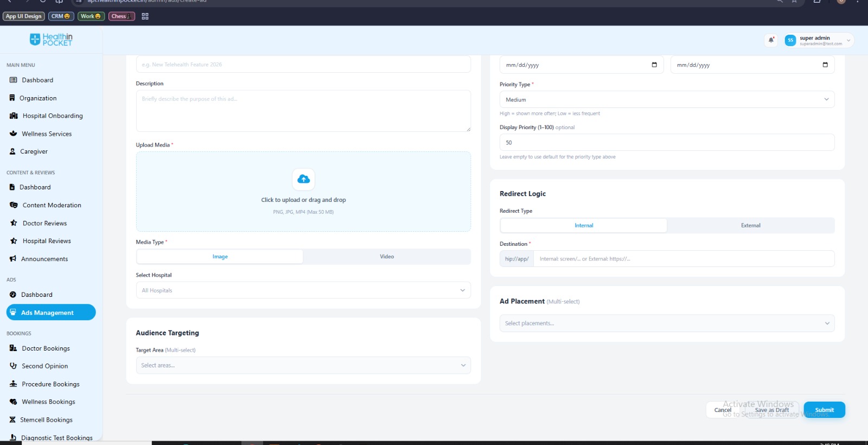Click the Ads Management icon
The height and width of the screenshot is (445, 868).
13,313
